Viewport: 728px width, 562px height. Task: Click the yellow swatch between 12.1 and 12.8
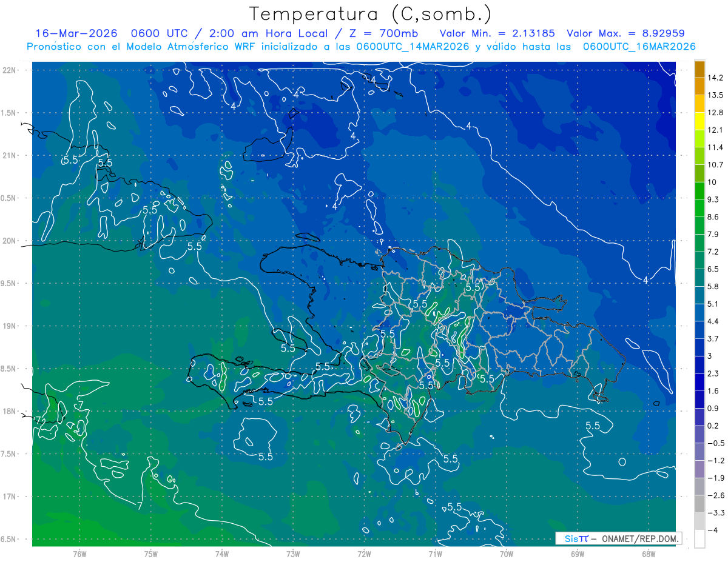pos(699,121)
